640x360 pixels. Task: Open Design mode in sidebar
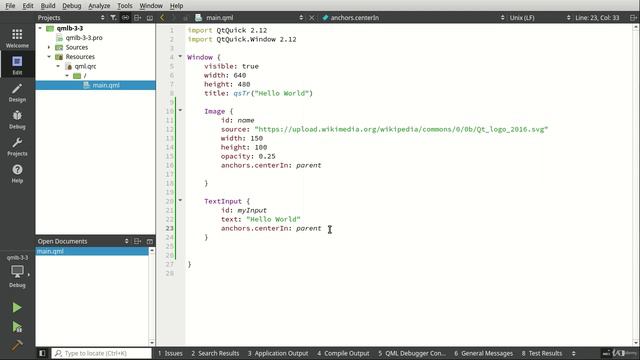[17, 92]
